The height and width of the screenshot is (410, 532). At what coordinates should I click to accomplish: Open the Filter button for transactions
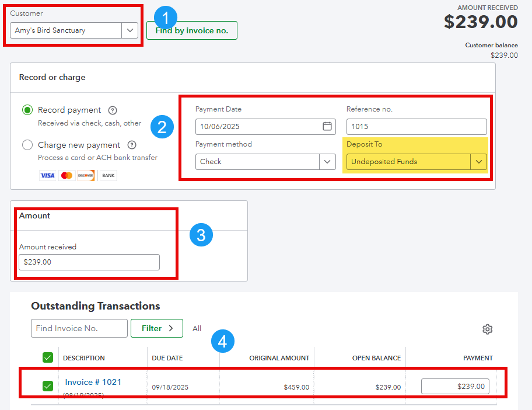[x=157, y=328]
